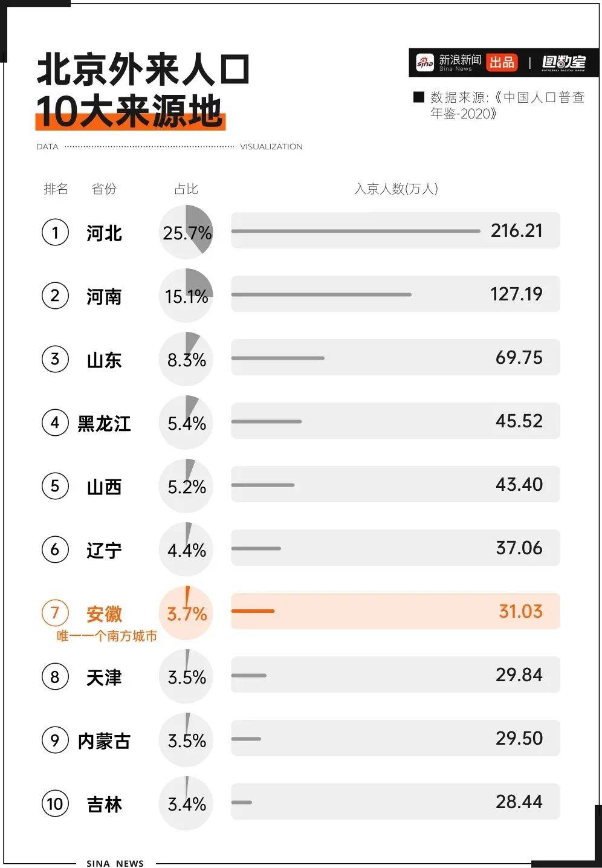Click the 占比 column header
The height and width of the screenshot is (868, 602).
tap(186, 189)
